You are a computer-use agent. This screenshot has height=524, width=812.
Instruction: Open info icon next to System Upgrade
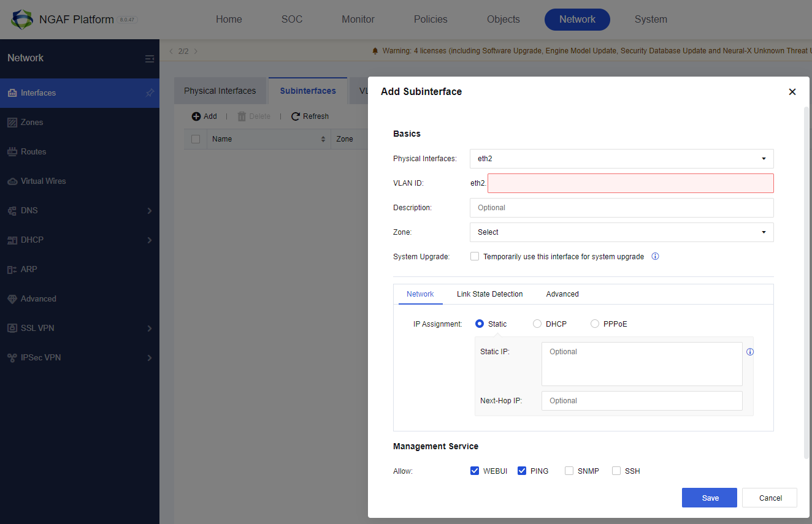[655, 257]
